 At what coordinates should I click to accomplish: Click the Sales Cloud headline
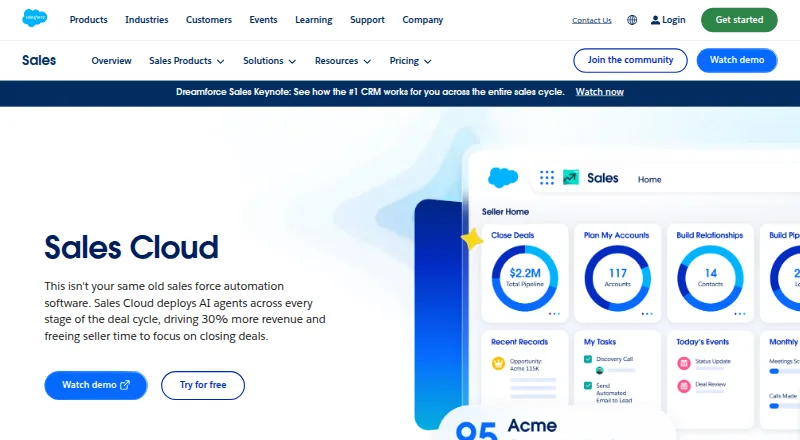[132, 247]
